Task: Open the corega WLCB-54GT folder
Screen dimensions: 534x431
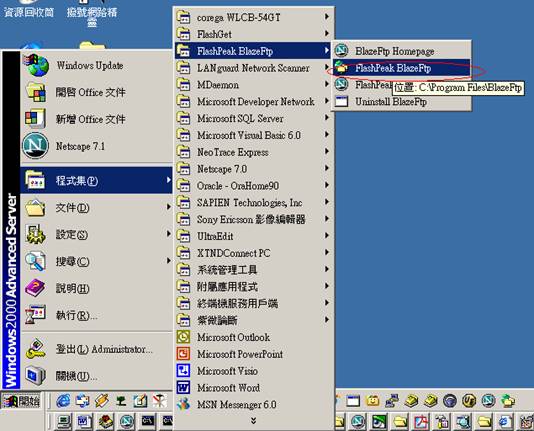Action: (253, 17)
